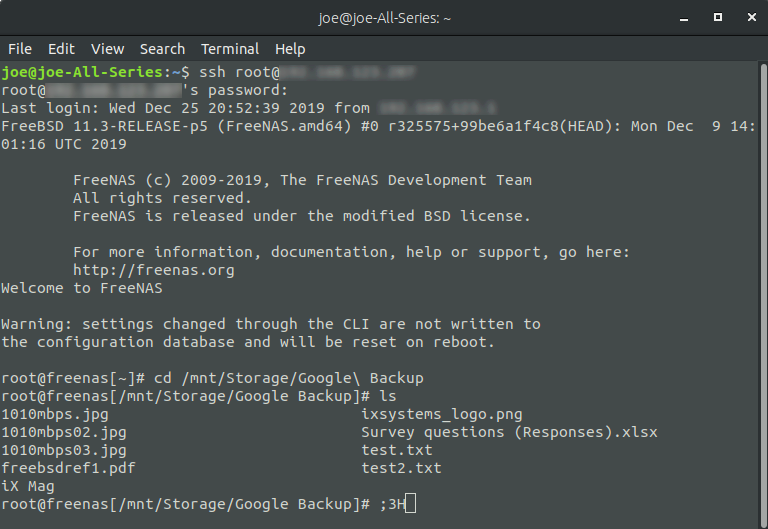Click the ixsystems_logo.png file name
Image resolution: width=768 pixels, height=529 pixels.
442,414
